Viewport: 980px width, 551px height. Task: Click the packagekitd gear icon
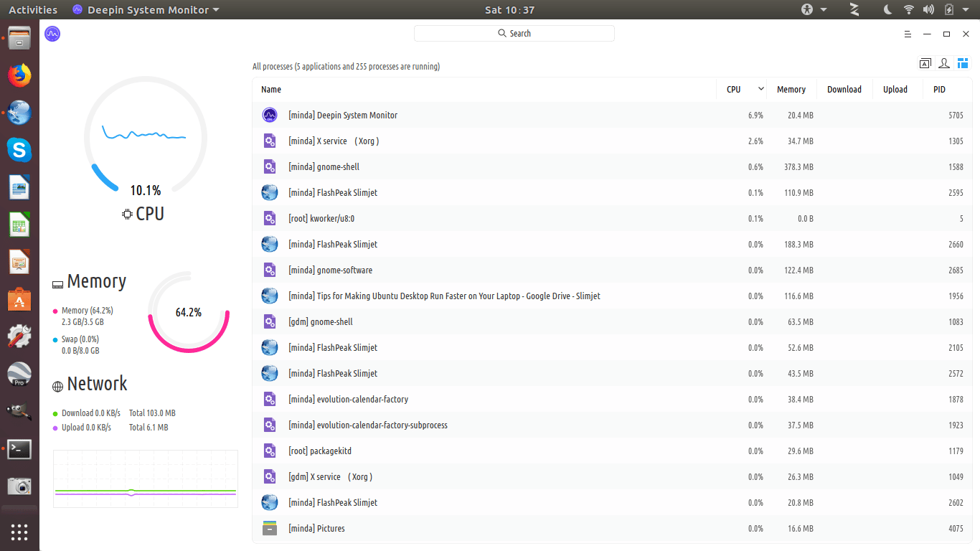[270, 451]
